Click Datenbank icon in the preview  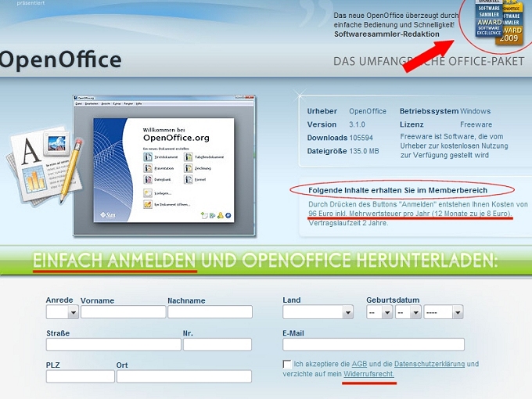point(148,179)
